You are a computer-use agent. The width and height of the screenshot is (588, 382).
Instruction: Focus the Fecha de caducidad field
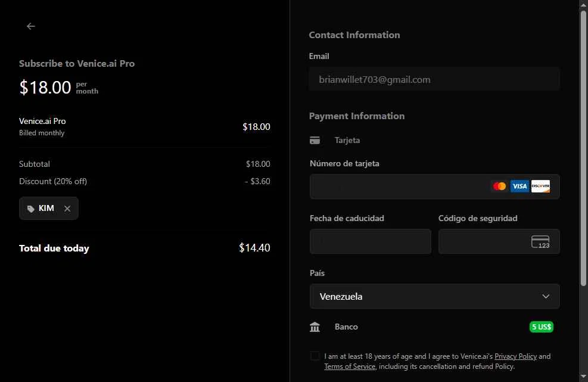point(371,242)
